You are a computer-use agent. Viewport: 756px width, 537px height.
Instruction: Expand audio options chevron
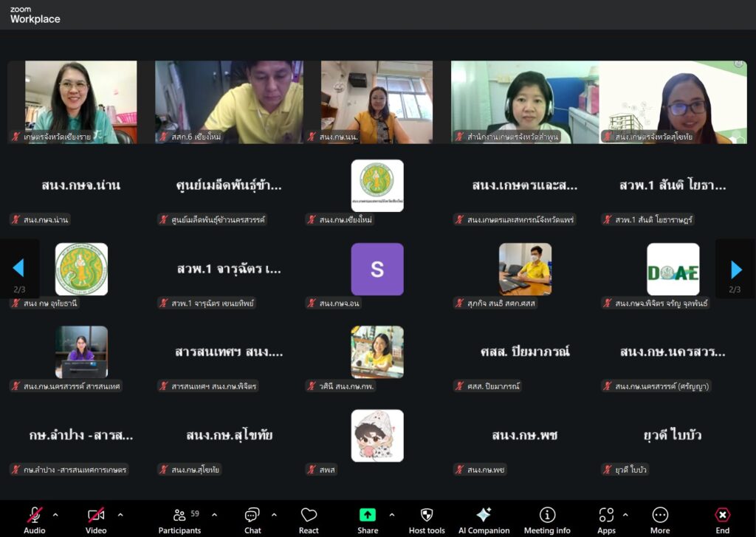(55, 515)
